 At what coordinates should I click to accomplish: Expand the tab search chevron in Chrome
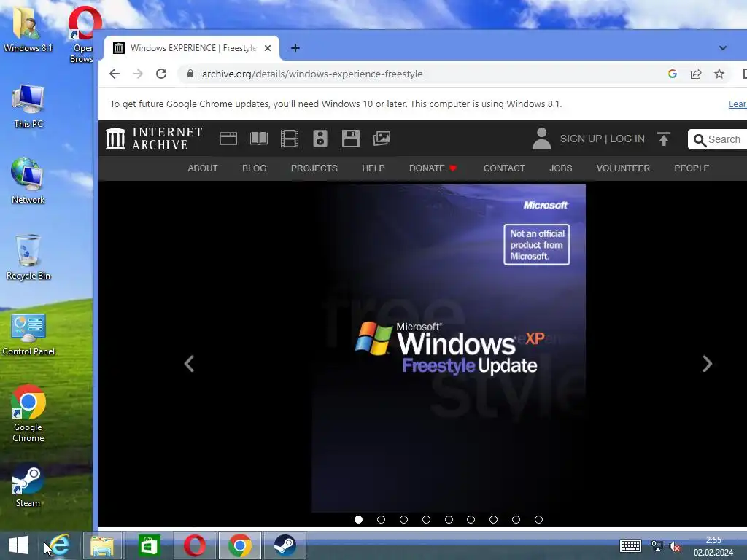pos(723,48)
